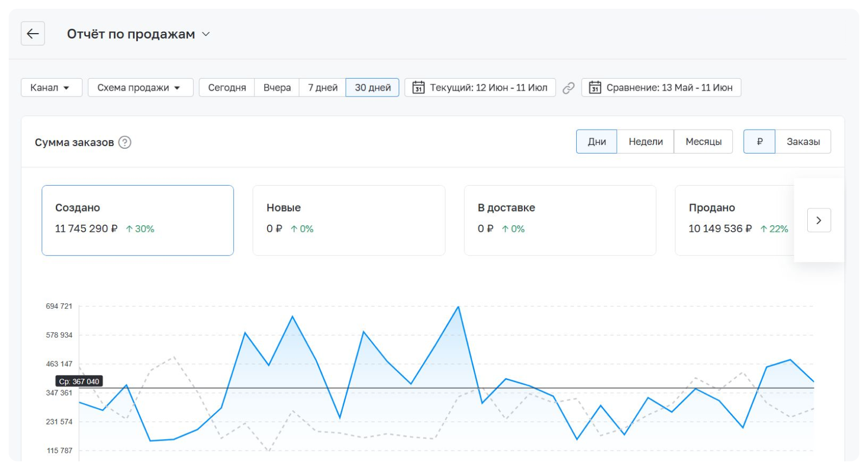
Task: Choose the Вчера period button
Action: click(x=277, y=88)
